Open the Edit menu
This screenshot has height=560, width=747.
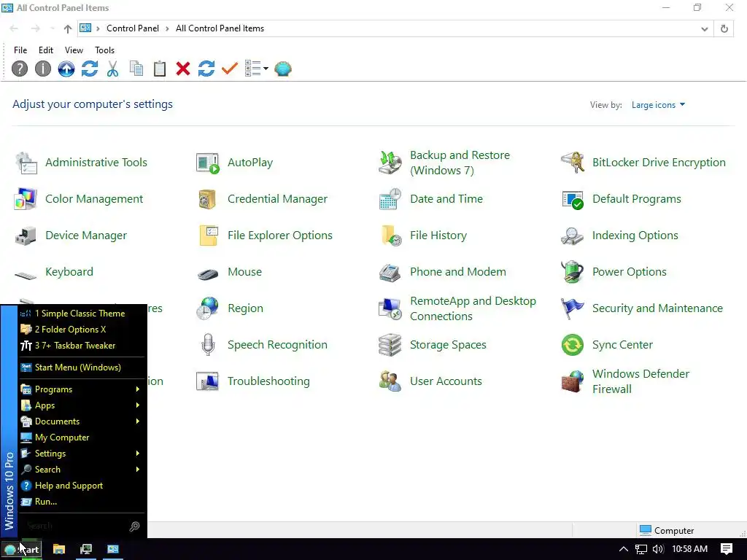point(46,50)
